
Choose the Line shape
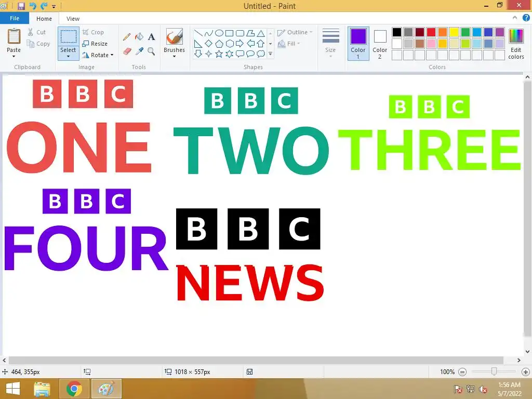coord(198,33)
